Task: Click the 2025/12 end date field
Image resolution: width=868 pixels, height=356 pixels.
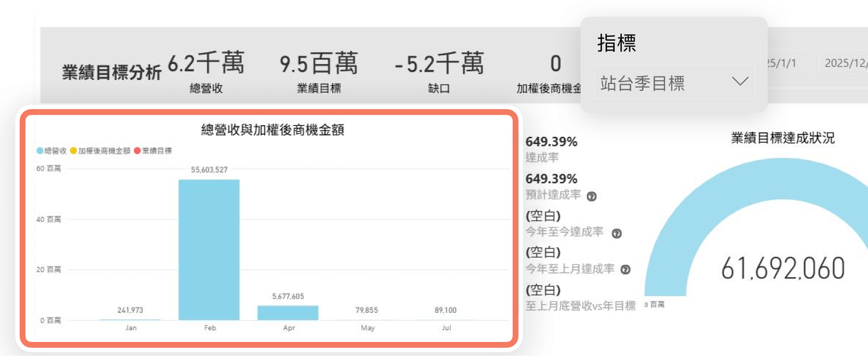Action: click(x=847, y=63)
